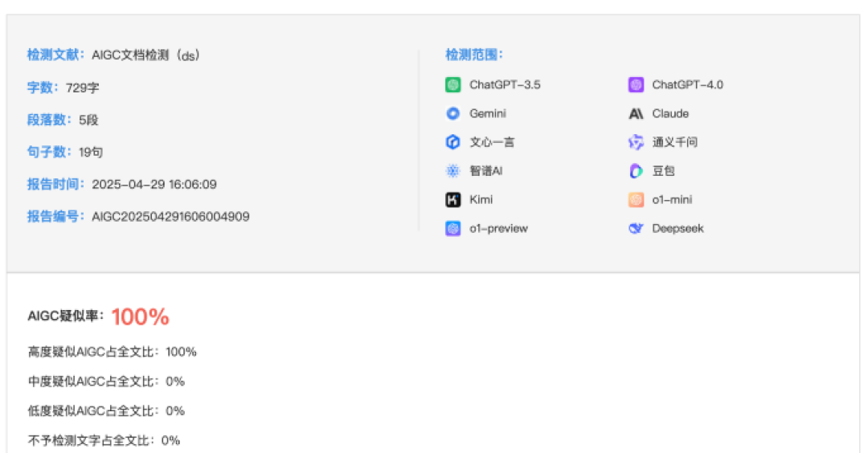Click the paragraph count value 5段
The image size is (868, 453).
click(x=88, y=120)
